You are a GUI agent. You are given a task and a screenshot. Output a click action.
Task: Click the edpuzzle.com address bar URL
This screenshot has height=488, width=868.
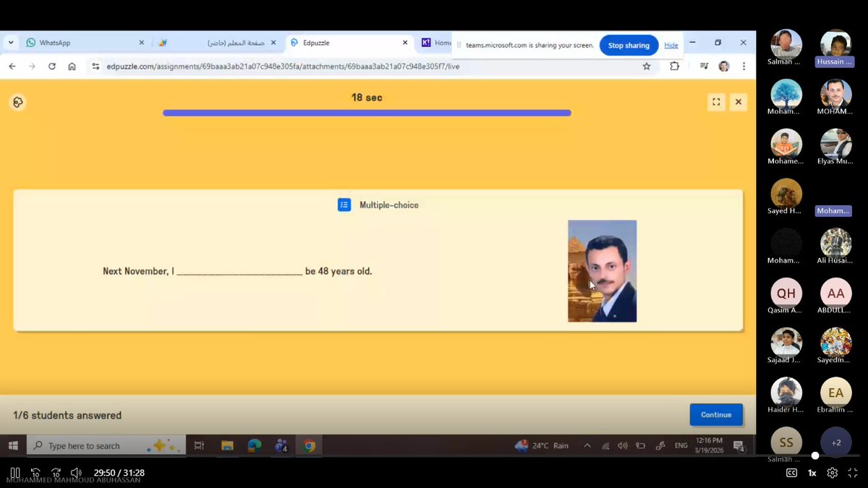point(283,66)
